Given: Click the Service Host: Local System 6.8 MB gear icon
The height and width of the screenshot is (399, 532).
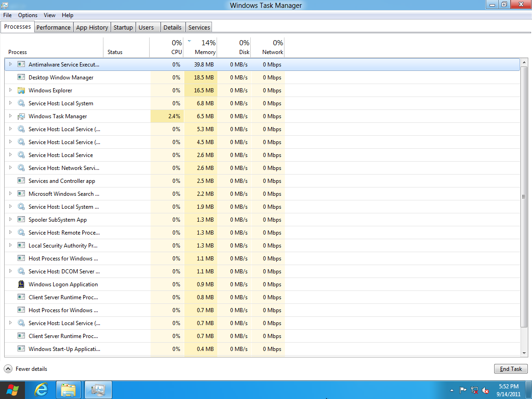Looking at the screenshot, I should 21,103.
